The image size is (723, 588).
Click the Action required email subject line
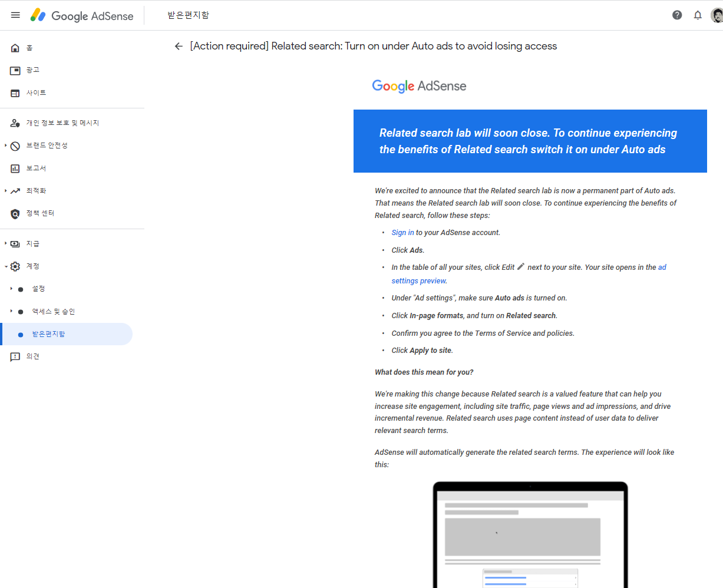click(x=373, y=46)
